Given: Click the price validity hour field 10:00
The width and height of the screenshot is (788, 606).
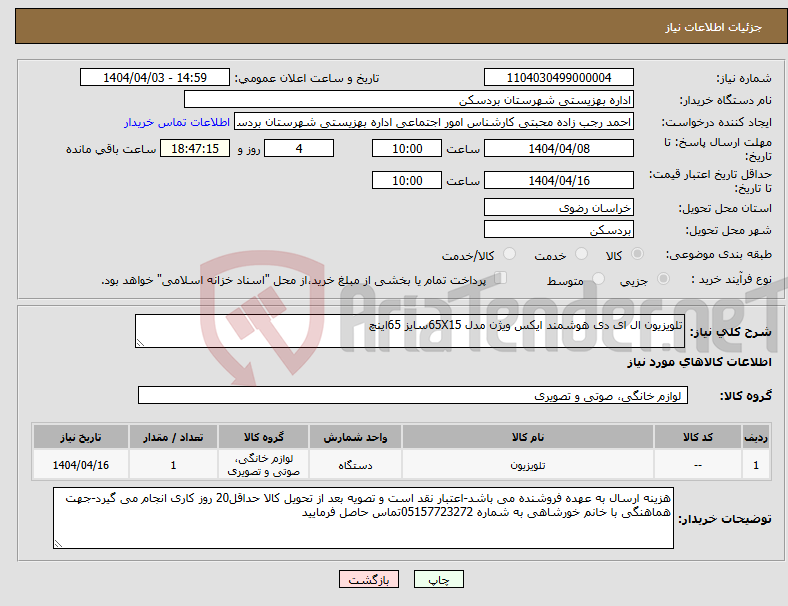Looking at the screenshot, I should [407, 180].
